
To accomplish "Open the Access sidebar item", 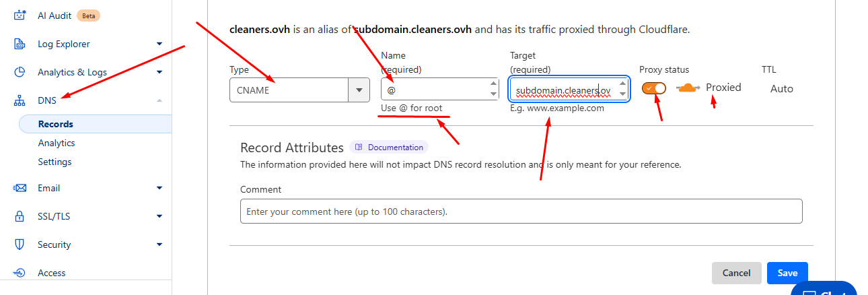I will coord(52,273).
